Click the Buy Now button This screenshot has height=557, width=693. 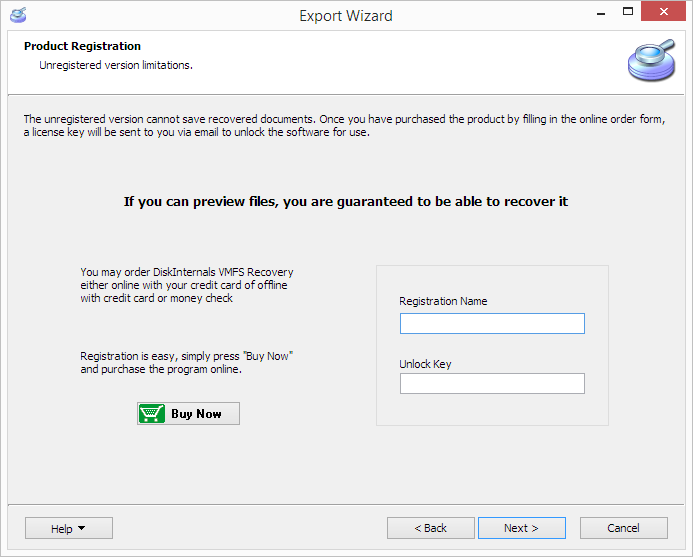(x=188, y=413)
